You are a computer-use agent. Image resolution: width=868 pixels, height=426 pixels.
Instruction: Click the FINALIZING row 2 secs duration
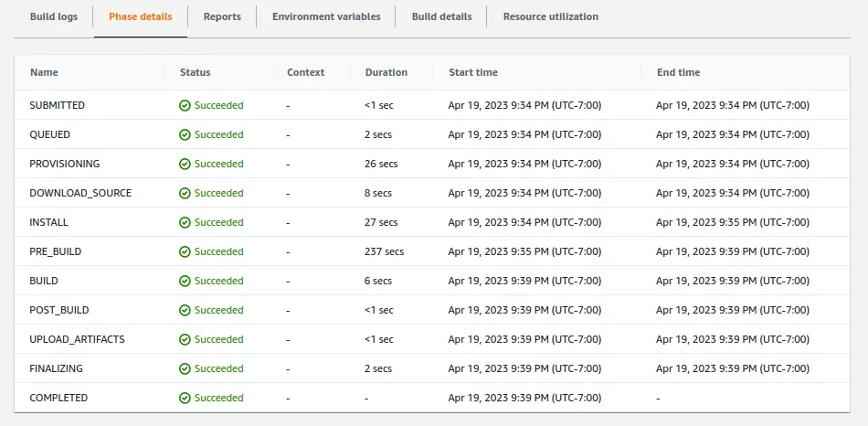(x=378, y=369)
